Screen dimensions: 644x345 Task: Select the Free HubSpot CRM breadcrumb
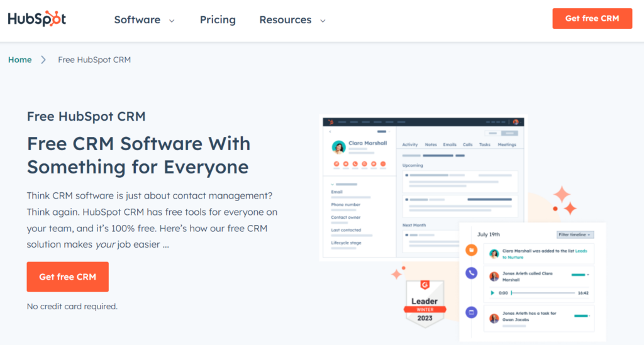point(94,60)
